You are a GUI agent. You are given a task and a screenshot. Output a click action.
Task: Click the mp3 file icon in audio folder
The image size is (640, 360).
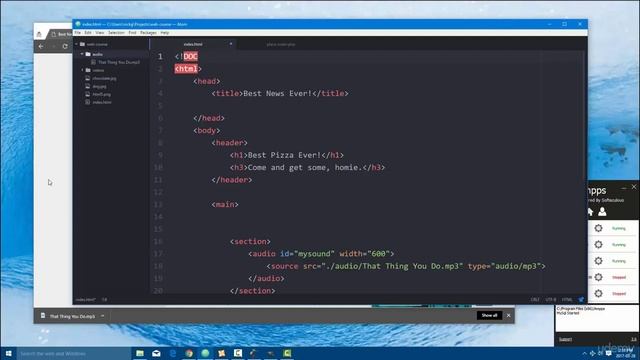[93, 62]
